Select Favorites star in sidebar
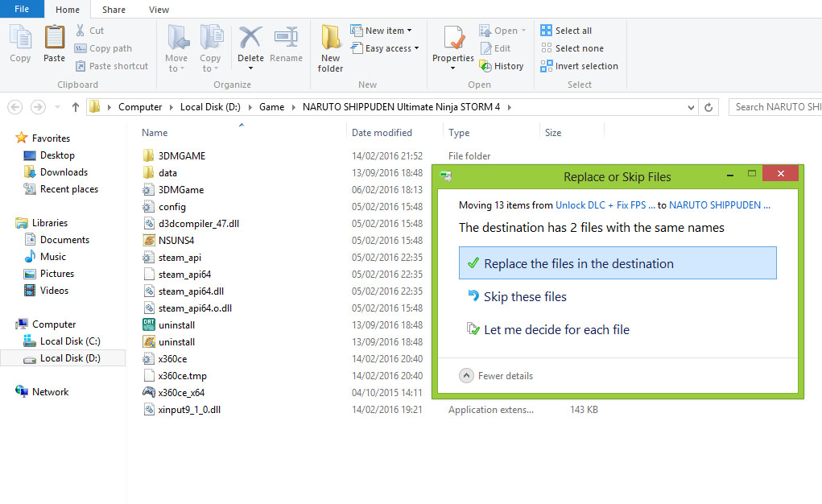 point(22,138)
